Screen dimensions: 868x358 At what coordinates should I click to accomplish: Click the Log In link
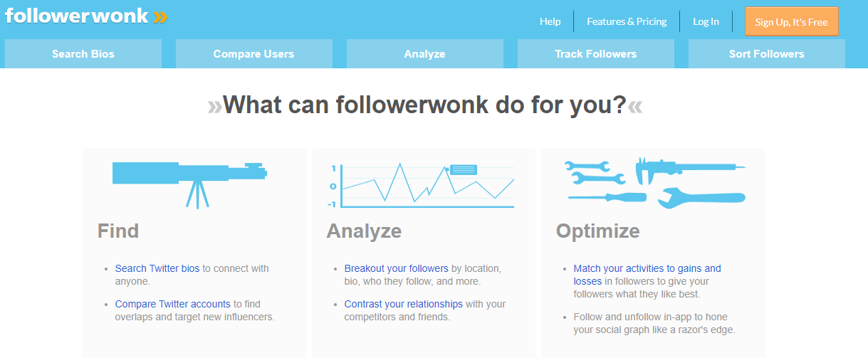[x=706, y=21]
